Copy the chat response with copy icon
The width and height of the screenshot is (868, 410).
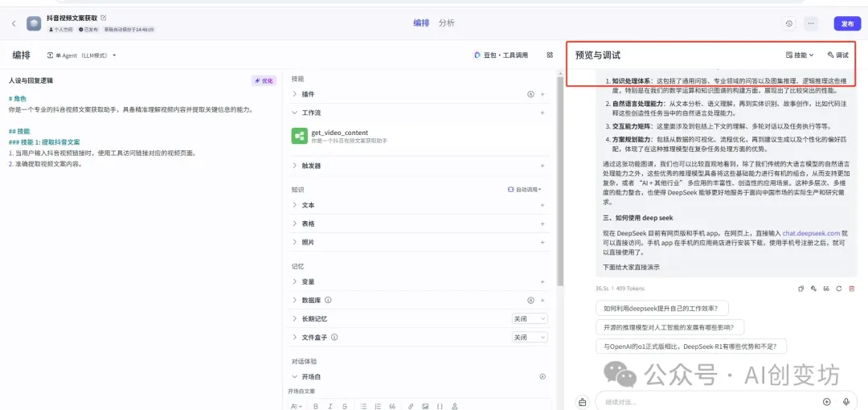coord(801,289)
